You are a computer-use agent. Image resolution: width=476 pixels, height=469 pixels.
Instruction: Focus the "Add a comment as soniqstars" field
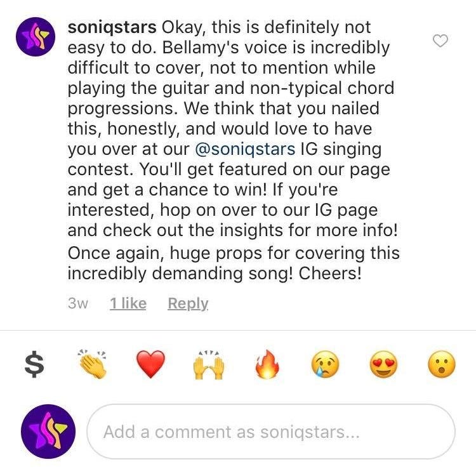[x=271, y=432]
